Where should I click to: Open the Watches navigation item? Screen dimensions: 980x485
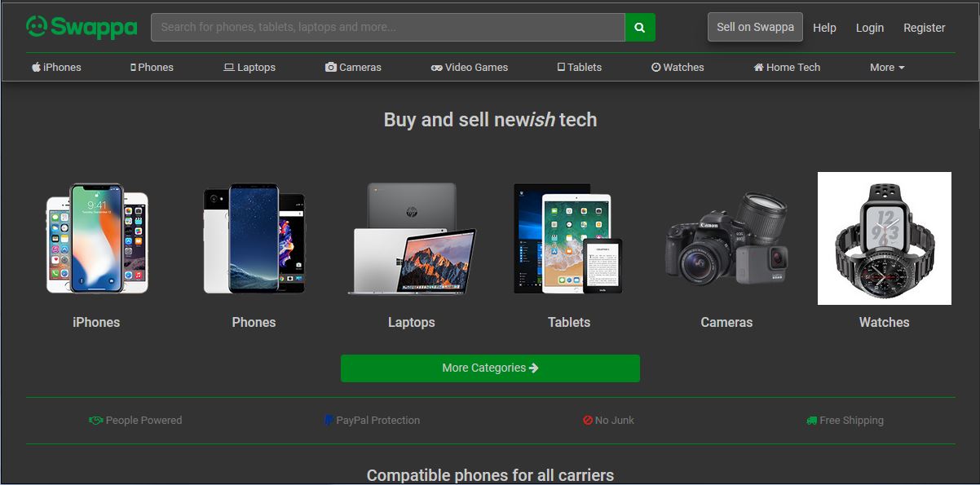coord(678,68)
